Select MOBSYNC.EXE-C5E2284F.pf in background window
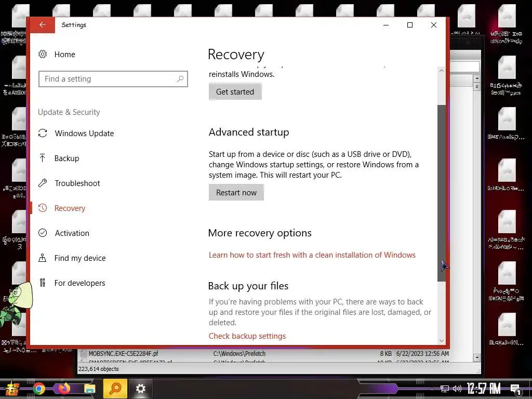Viewport: 532px width, 399px height. tap(124, 353)
